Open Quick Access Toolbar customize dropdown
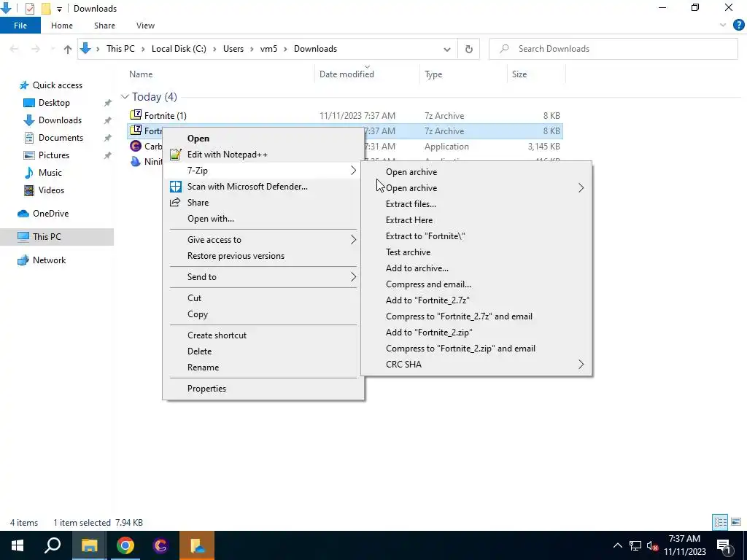This screenshot has width=747, height=560. click(x=59, y=9)
